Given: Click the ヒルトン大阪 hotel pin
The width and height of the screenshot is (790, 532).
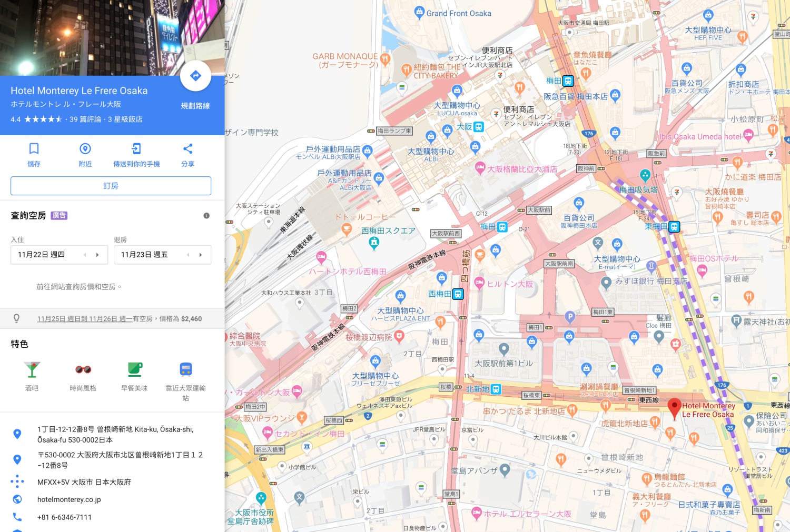Looking at the screenshot, I should 479,283.
